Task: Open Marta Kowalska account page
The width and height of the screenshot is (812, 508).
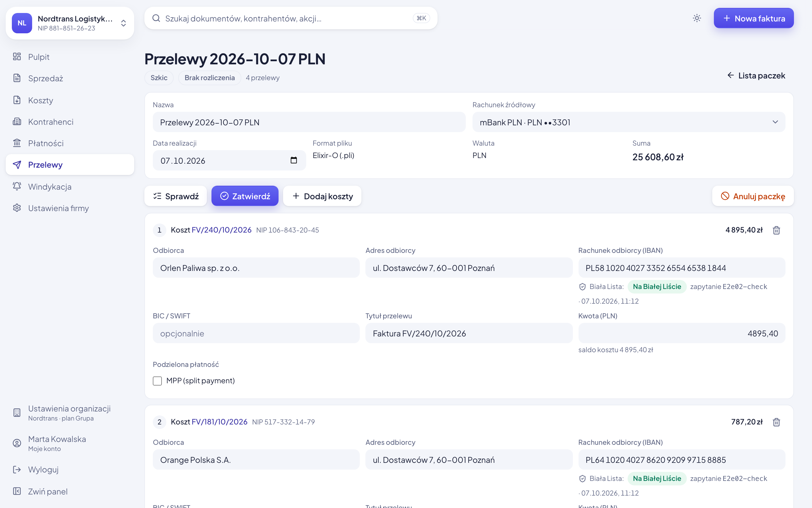Action: click(x=70, y=443)
